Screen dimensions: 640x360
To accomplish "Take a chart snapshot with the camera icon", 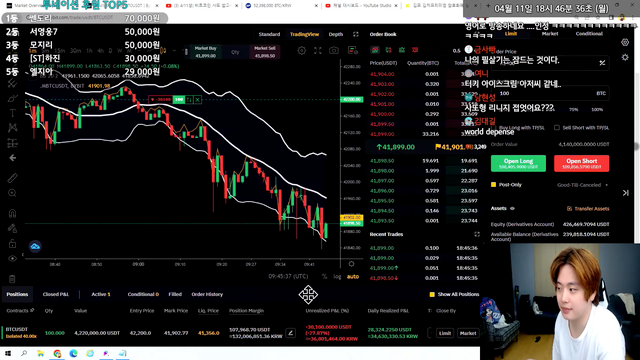I will tap(334, 51).
